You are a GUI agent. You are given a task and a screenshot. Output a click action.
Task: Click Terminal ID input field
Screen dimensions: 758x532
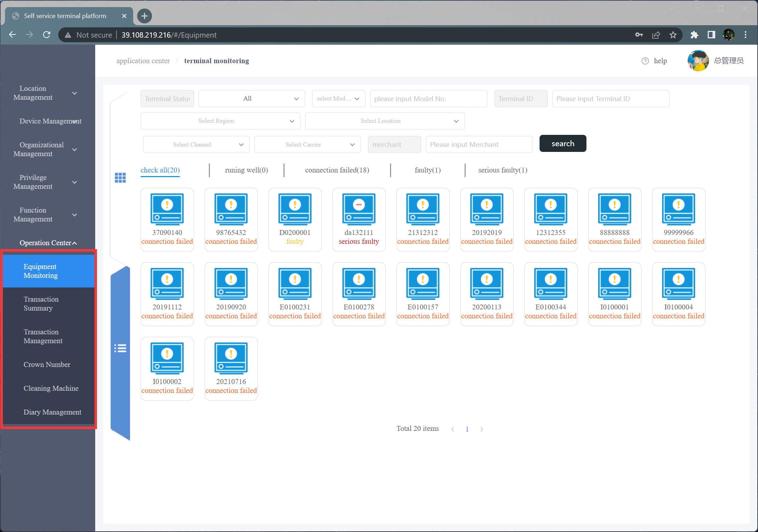click(611, 99)
